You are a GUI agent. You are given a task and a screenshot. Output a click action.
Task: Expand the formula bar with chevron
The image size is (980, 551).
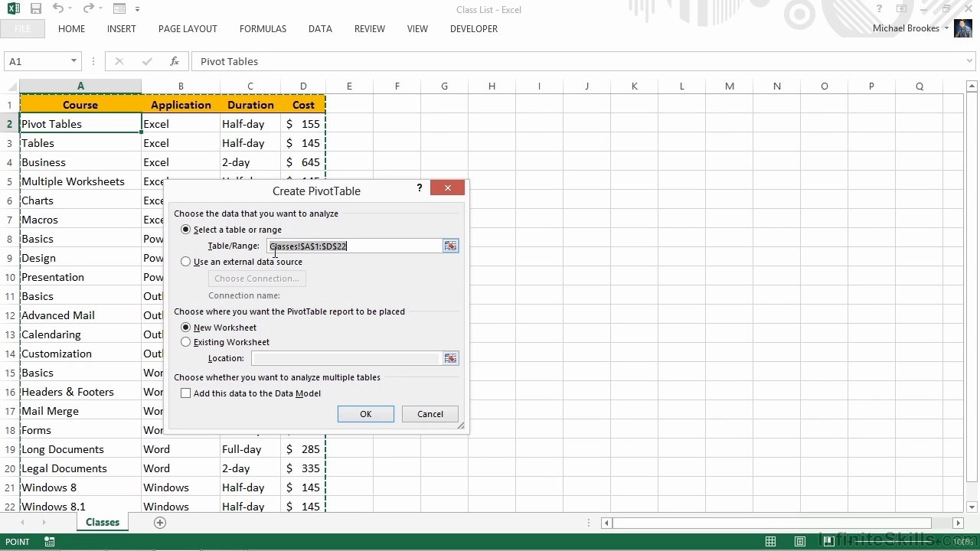point(970,61)
